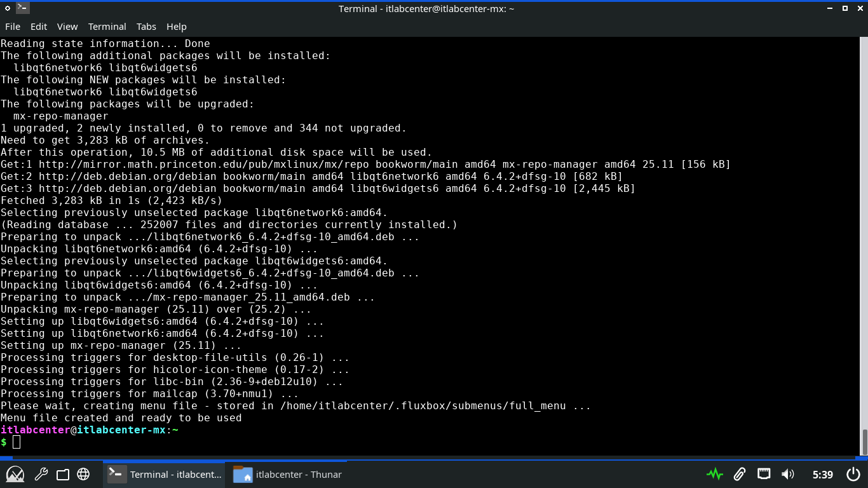Open the volume speaker tray icon

(x=788, y=474)
